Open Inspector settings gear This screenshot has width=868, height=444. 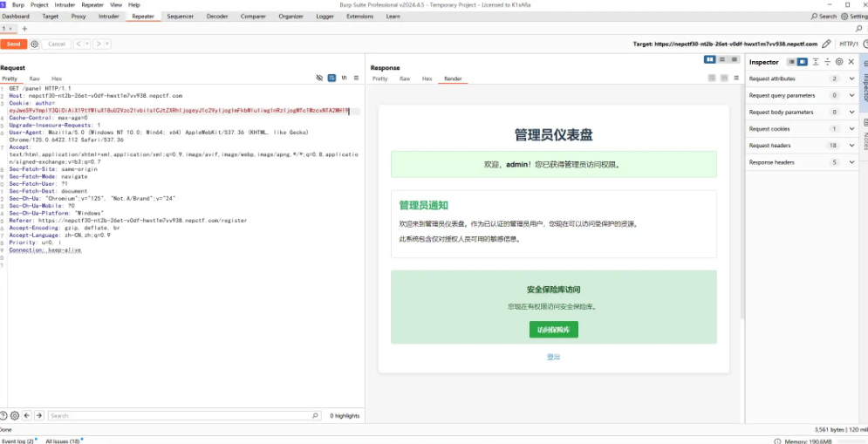click(839, 62)
